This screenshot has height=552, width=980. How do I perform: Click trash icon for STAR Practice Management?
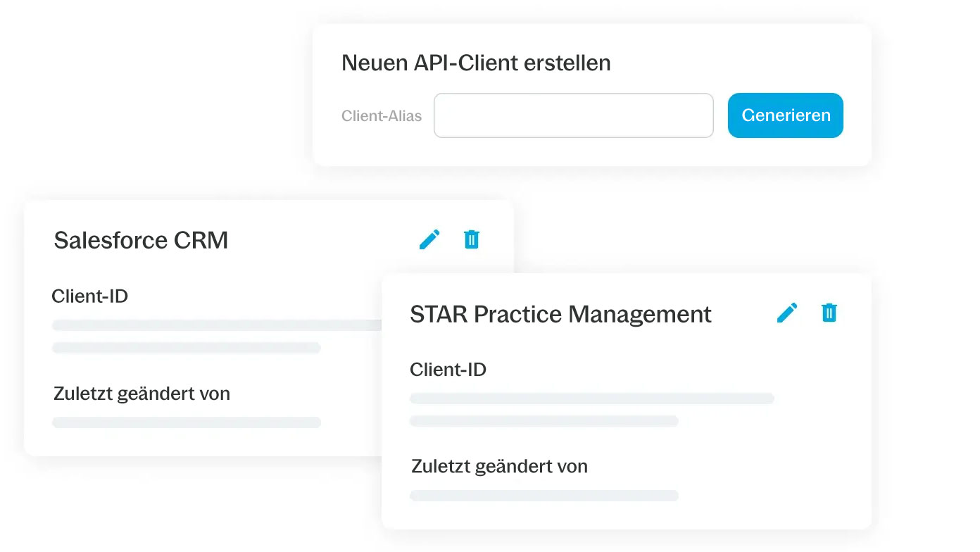[829, 313]
